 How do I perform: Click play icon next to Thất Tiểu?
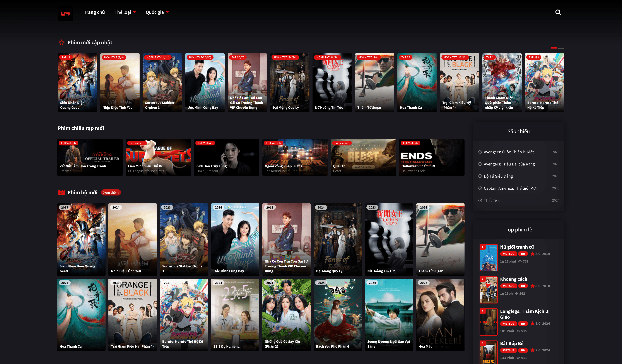[x=480, y=200]
